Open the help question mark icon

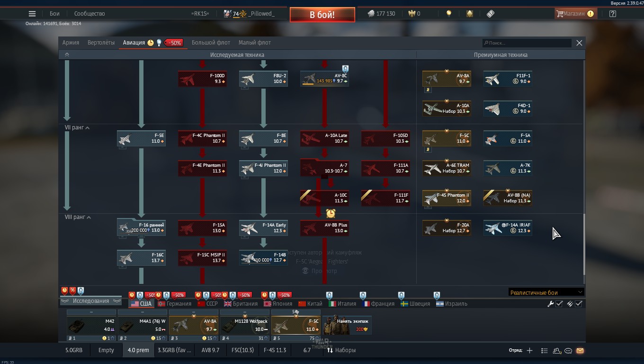click(613, 14)
